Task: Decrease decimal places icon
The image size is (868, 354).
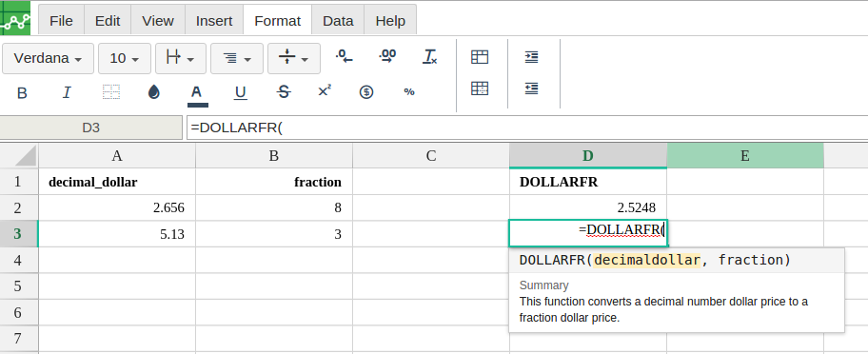Action: (x=345, y=56)
